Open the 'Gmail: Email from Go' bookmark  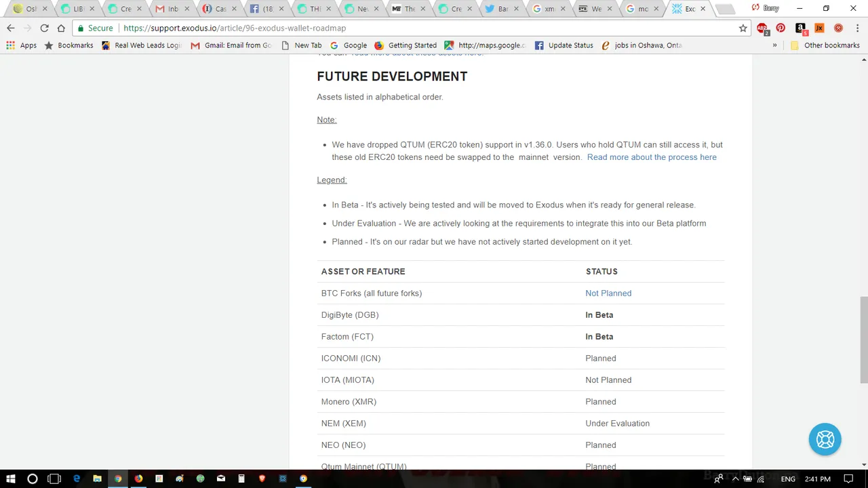click(x=231, y=45)
